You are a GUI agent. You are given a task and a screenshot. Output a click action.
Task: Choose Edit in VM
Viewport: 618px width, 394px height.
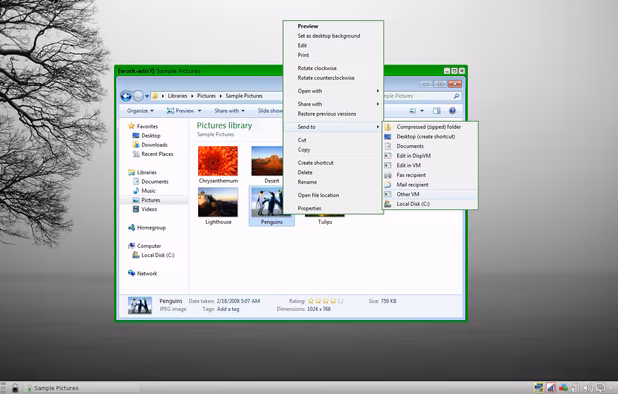[x=430, y=165]
